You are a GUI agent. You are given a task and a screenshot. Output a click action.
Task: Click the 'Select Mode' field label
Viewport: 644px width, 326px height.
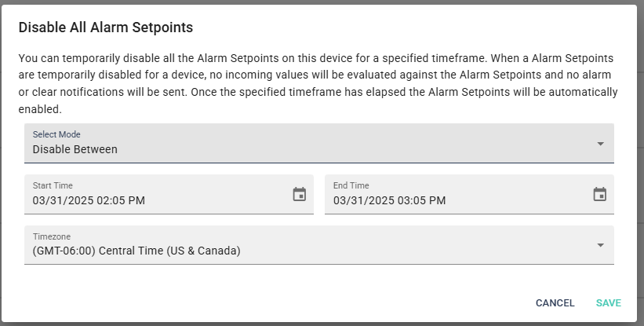pyautogui.click(x=56, y=134)
